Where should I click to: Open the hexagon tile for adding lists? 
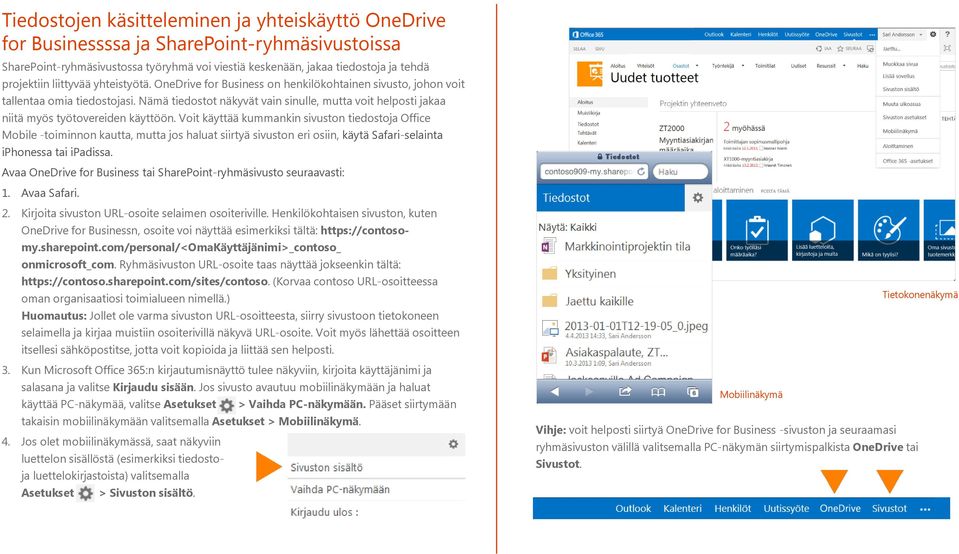823,231
